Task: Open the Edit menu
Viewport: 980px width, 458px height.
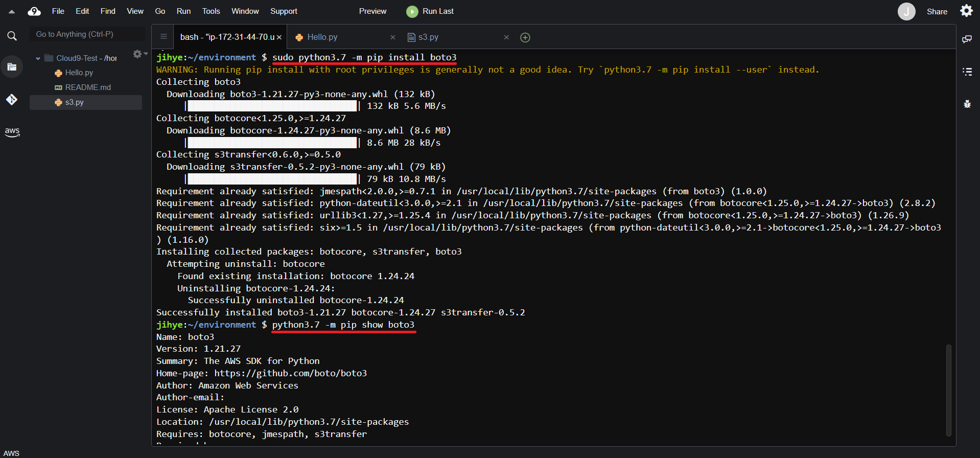Action: coord(82,11)
